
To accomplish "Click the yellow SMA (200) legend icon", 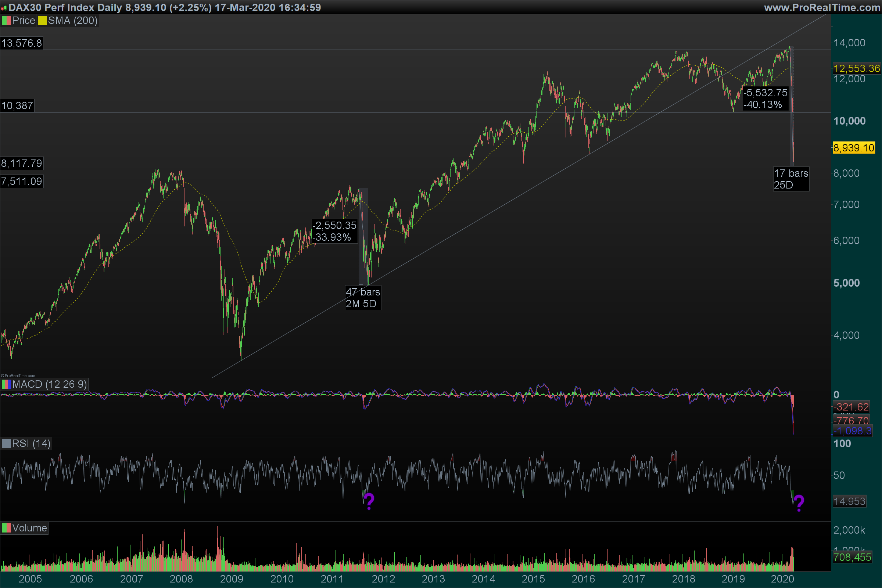I will (42, 21).
